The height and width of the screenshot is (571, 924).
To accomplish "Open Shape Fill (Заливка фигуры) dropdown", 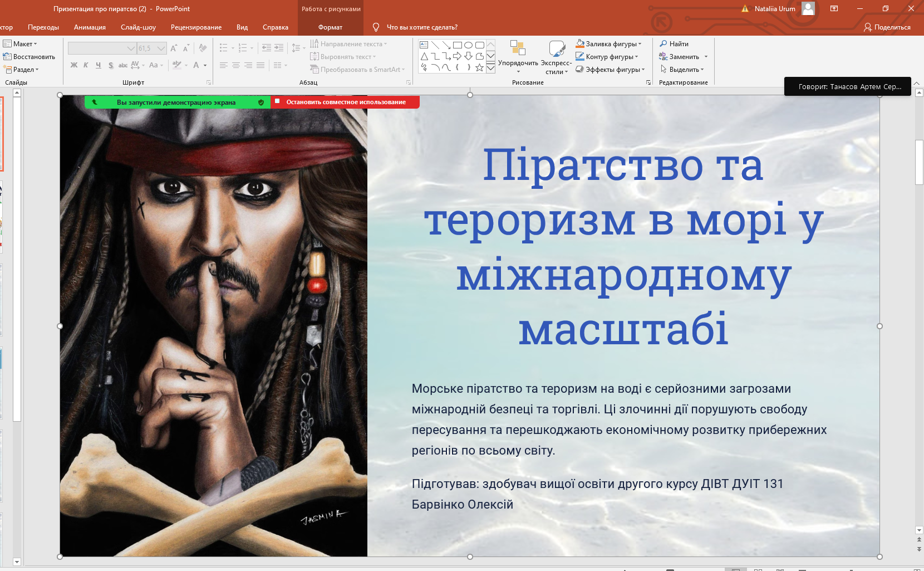I will point(608,44).
